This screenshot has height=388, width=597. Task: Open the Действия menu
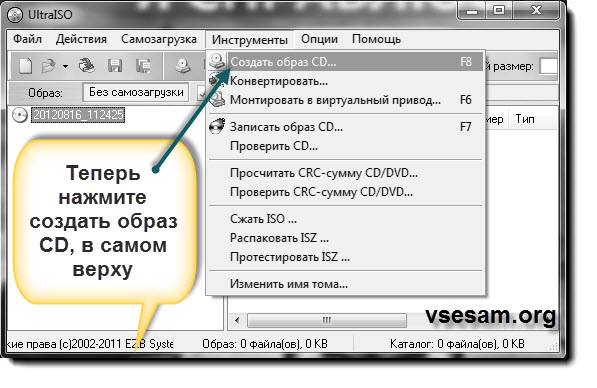click(x=81, y=39)
